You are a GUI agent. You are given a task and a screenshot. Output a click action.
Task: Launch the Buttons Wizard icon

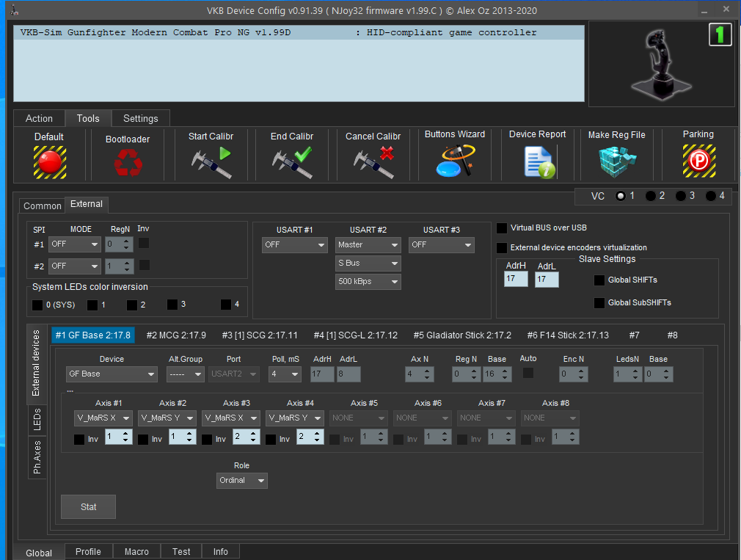point(455,161)
